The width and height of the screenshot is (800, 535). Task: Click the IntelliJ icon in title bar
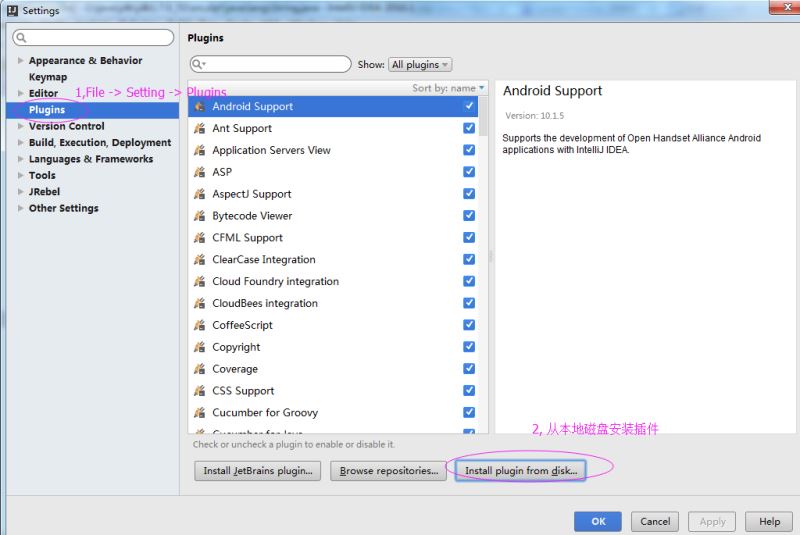click(12, 10)
